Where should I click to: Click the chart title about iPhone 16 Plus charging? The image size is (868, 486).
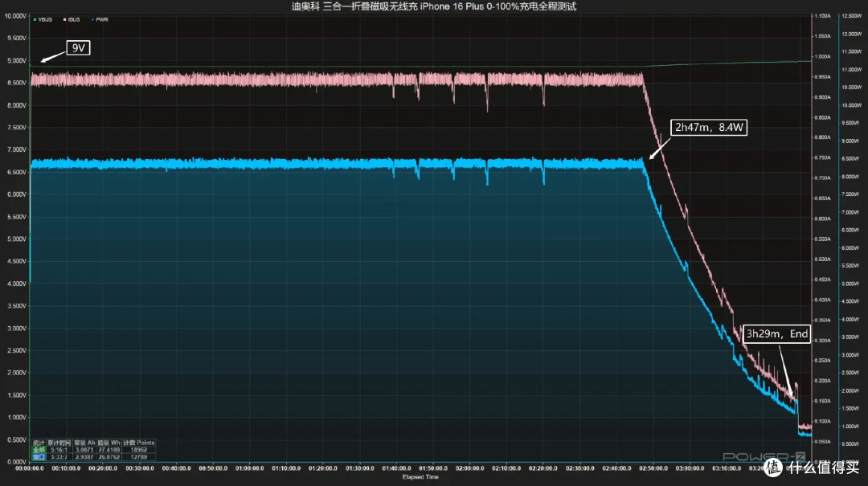[x=433, y=6]
